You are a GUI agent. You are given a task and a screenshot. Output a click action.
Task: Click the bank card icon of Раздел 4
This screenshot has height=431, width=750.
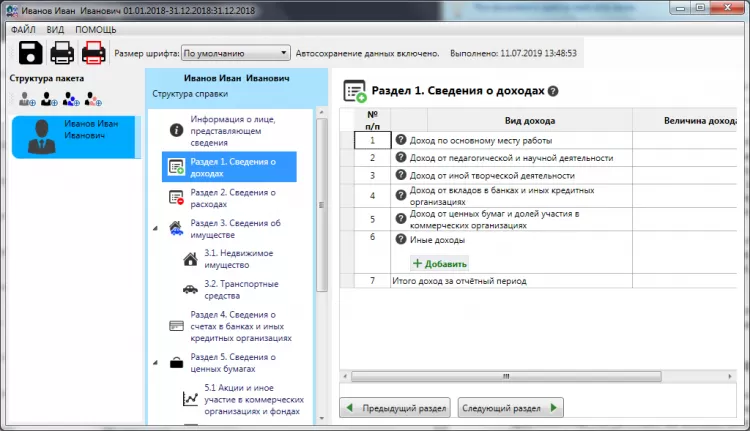[176, 326]
